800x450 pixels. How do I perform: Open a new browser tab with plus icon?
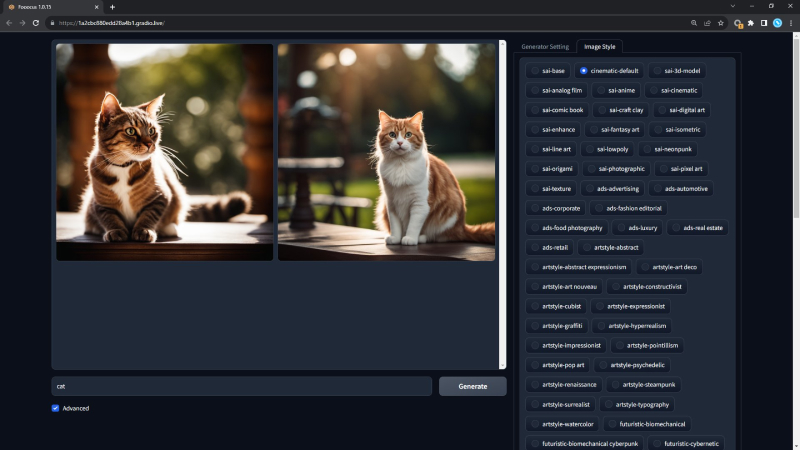(112, 7)
